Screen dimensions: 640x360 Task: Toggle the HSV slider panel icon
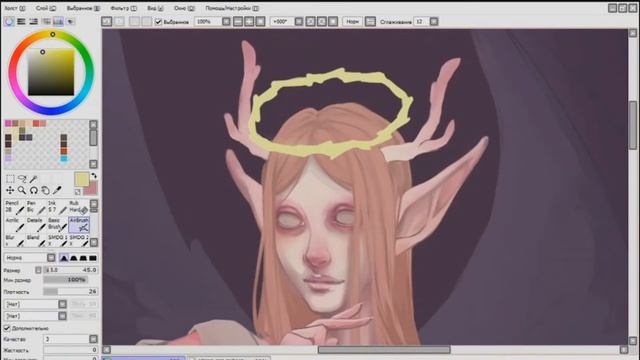coord(33,21)
